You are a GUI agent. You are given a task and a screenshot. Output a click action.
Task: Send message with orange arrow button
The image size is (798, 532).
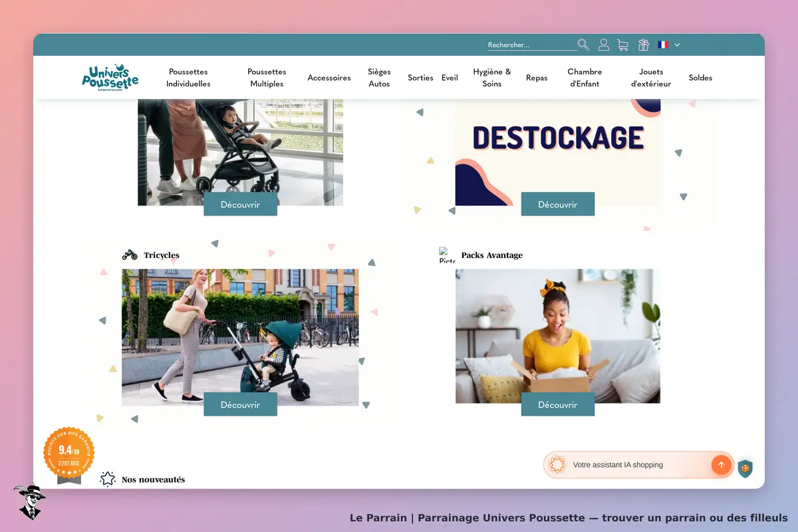click(721, 465)
